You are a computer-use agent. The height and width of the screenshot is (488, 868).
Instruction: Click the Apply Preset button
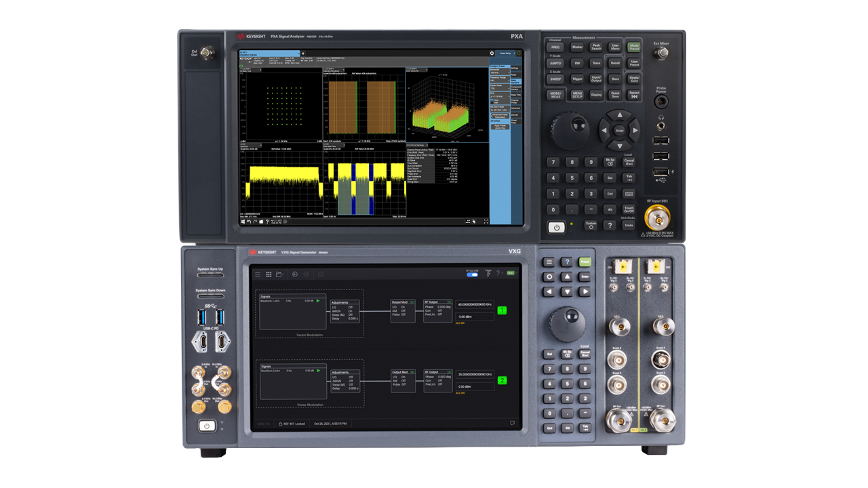(500, 127)
